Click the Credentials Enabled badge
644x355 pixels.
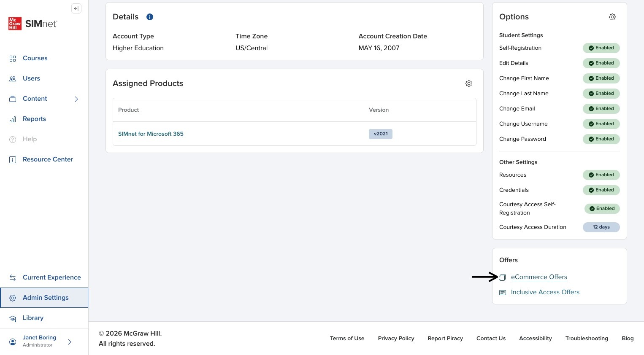tap(601, 190)
